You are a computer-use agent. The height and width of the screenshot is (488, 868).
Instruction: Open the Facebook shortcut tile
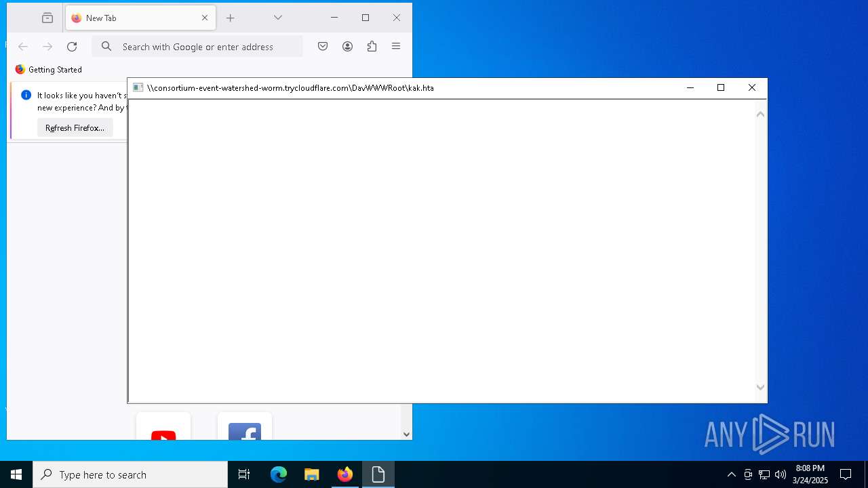click(x=245, y=426)
